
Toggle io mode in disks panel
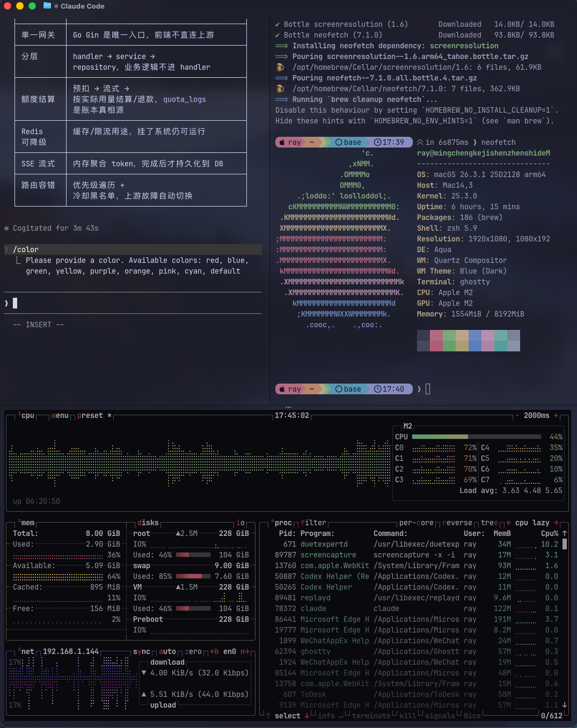(x=240, y=523)
